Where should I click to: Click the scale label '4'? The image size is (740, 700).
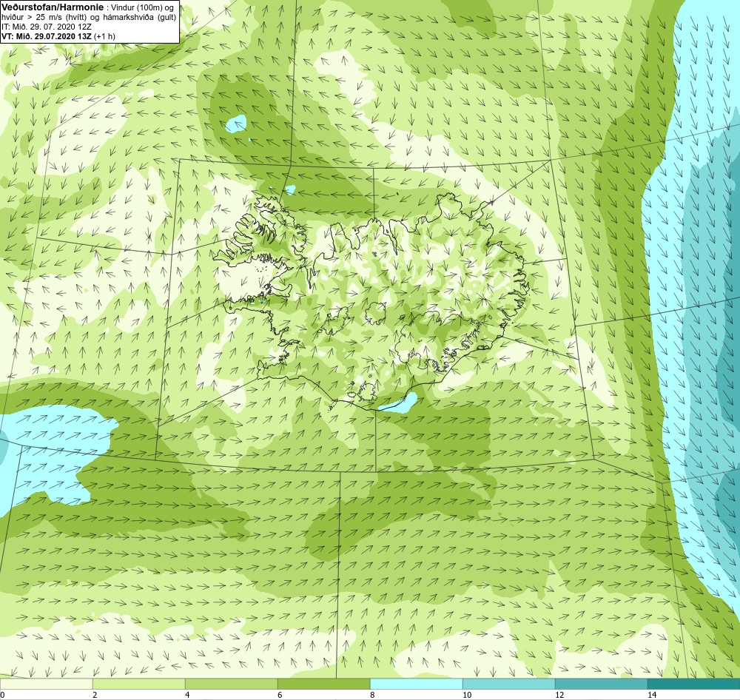click(187, 695)
